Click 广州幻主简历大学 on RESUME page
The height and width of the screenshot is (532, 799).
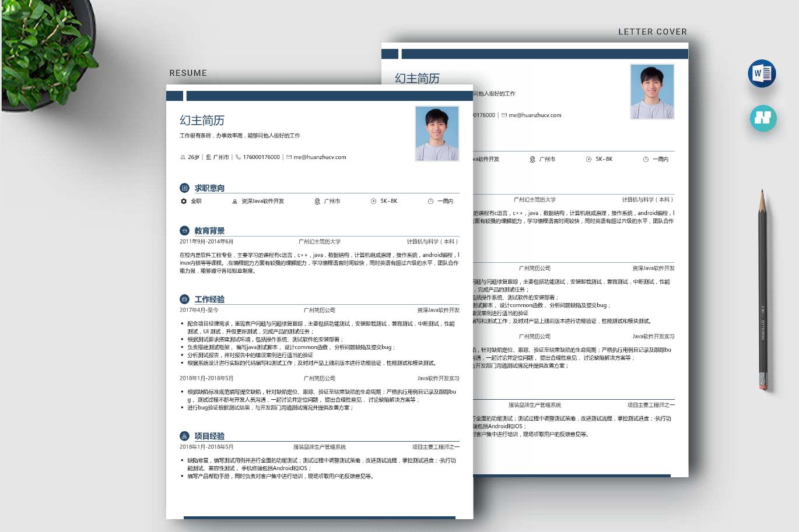pos(320,242)
